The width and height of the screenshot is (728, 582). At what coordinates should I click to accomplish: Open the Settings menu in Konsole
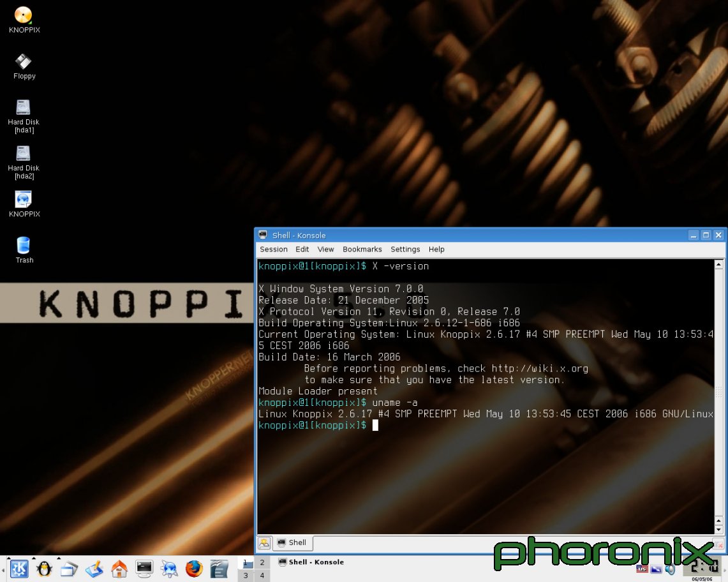(405, 250)
